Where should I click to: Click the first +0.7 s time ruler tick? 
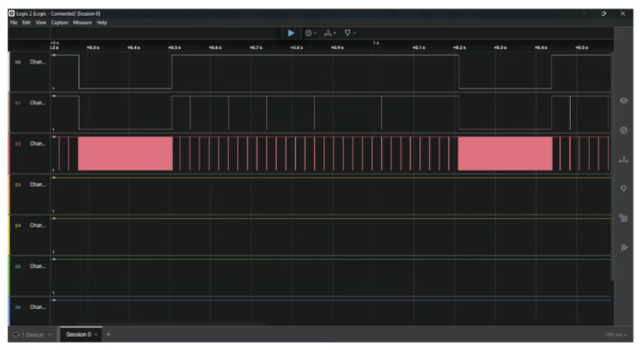click(256, 48)
